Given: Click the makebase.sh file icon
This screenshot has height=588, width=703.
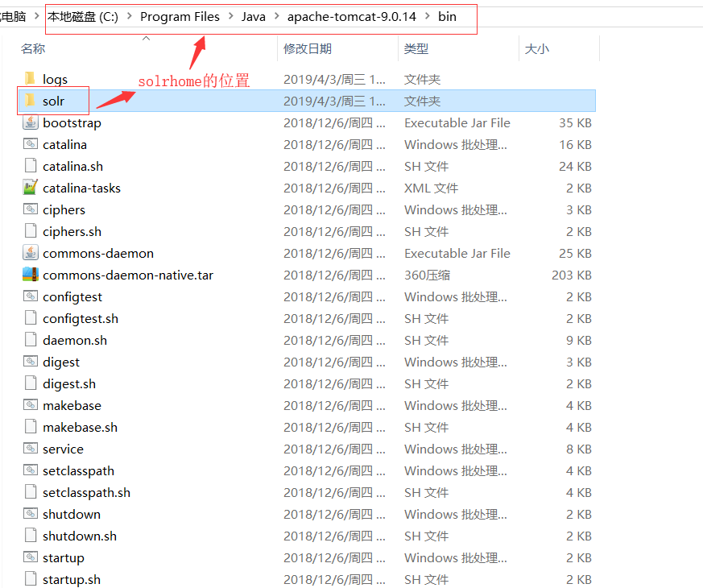Looking at the screenshot, I should pyautogui.click(x=30, y=427).
